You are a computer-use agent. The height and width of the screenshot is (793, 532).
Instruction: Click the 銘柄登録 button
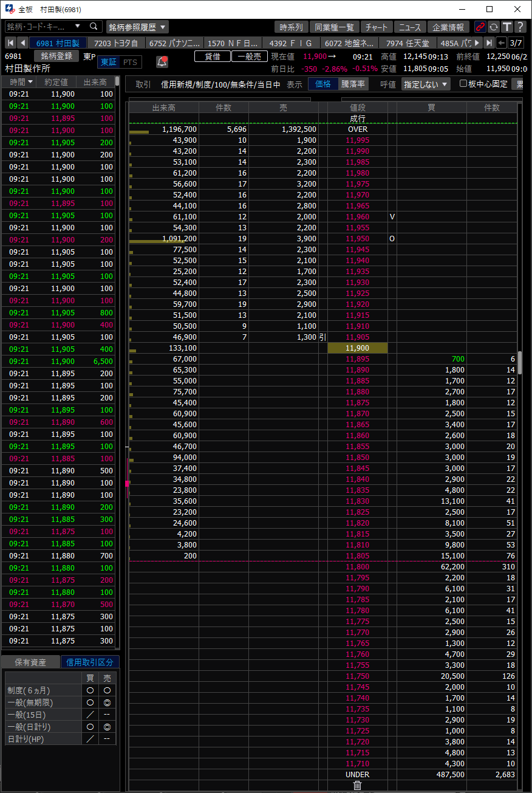(x=56, y=56)
